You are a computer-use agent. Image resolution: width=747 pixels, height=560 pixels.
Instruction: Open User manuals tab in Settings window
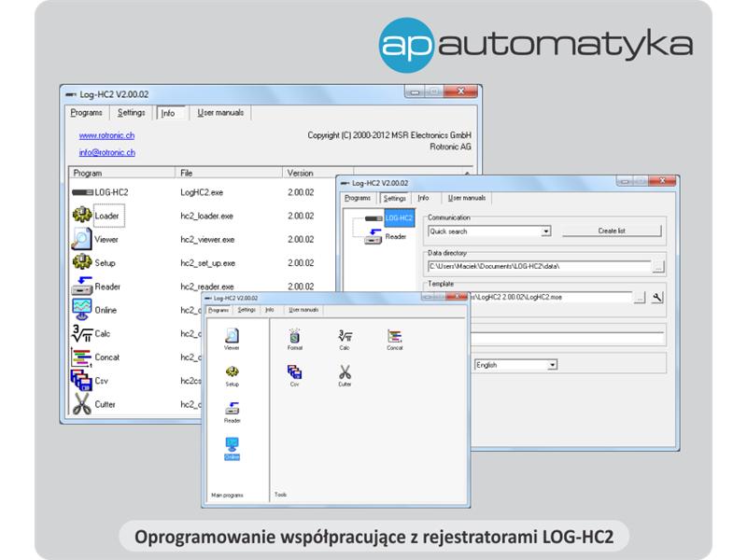pyautogui.click(x=466, y=198)
